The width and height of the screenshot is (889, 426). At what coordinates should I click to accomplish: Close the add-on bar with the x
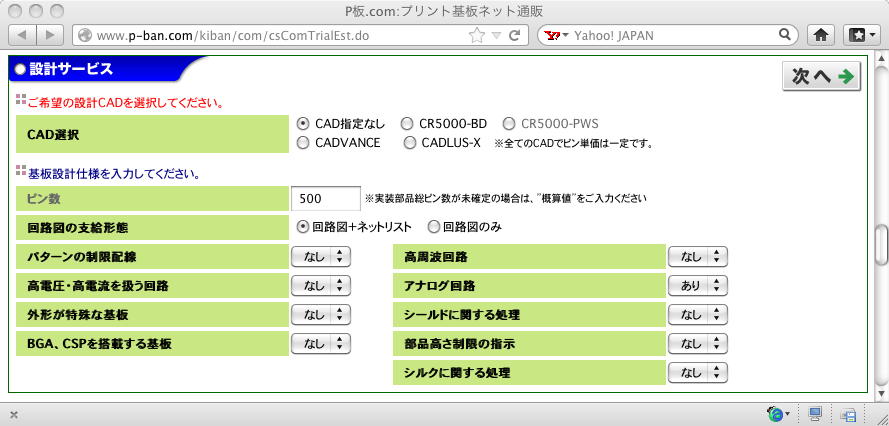[x=14, y=415]
